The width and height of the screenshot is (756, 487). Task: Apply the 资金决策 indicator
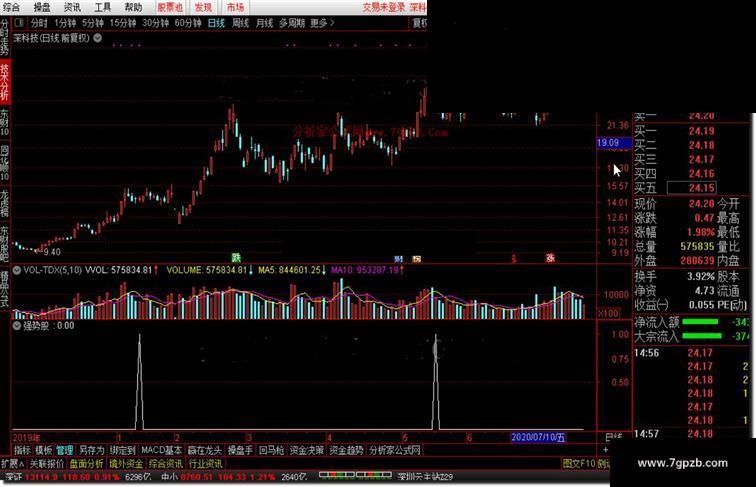pyautogui.click(x=307, y=450)
